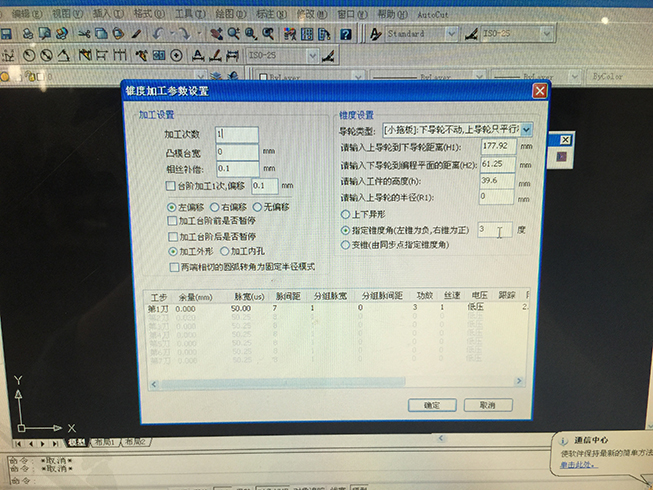Close the 锥度加工参数设置 dialog

(540, 91)
